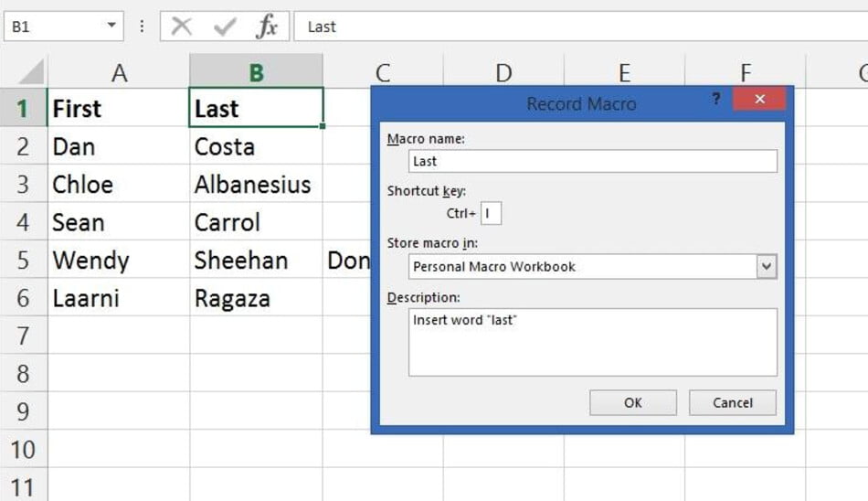Viewport: 868px width, 501px height.
Task: Click cell containing Laarni
Action: [119, 297]
